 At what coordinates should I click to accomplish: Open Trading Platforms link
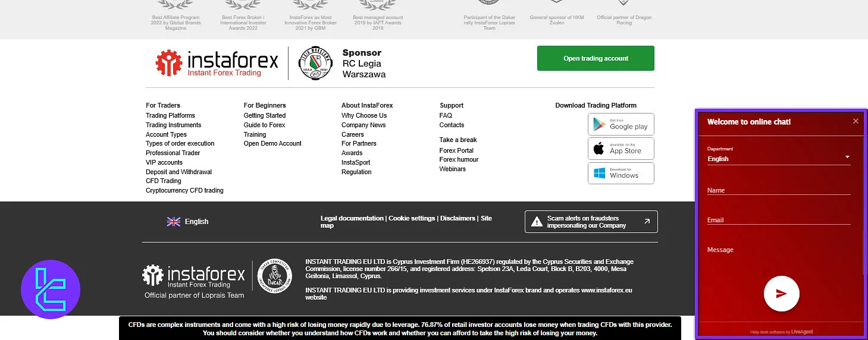(x=170, y=116)
